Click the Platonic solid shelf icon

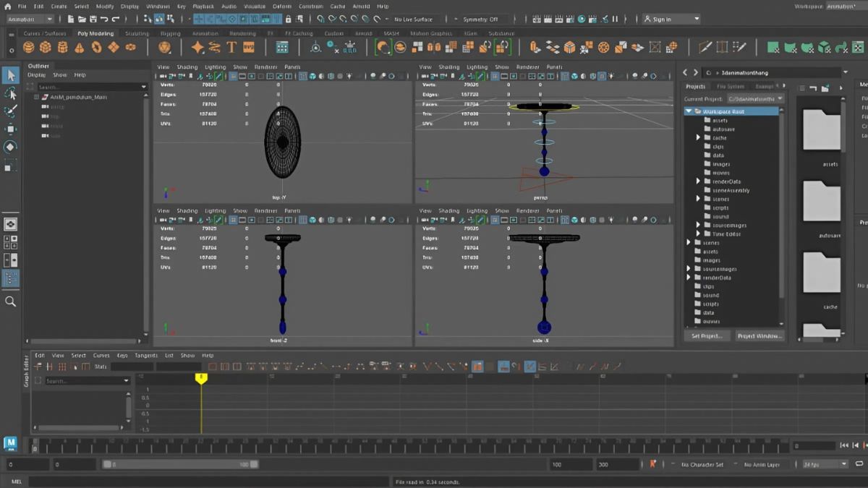[x=164, y=47]
